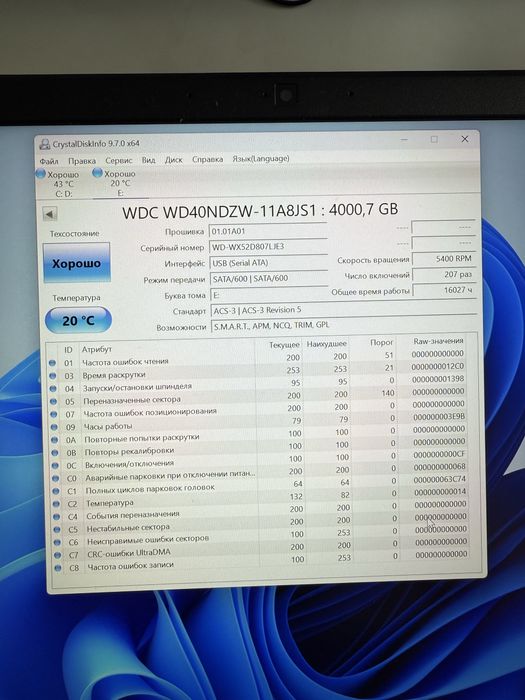Screen dimensions: 525x700
Task: Click the ACS-3 standard field
Action: coord(343,310)
